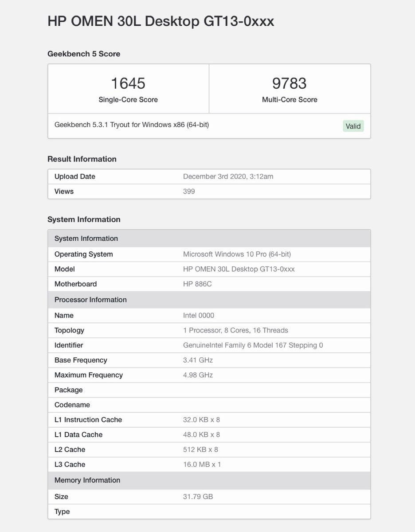Click the Processor Information header row

(209, 300)
